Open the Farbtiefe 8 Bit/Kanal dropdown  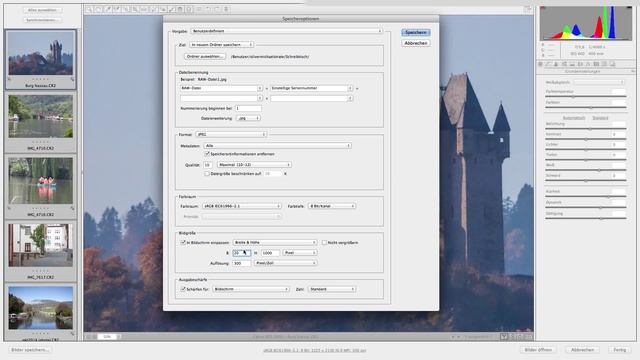click(x=332, y=207)
